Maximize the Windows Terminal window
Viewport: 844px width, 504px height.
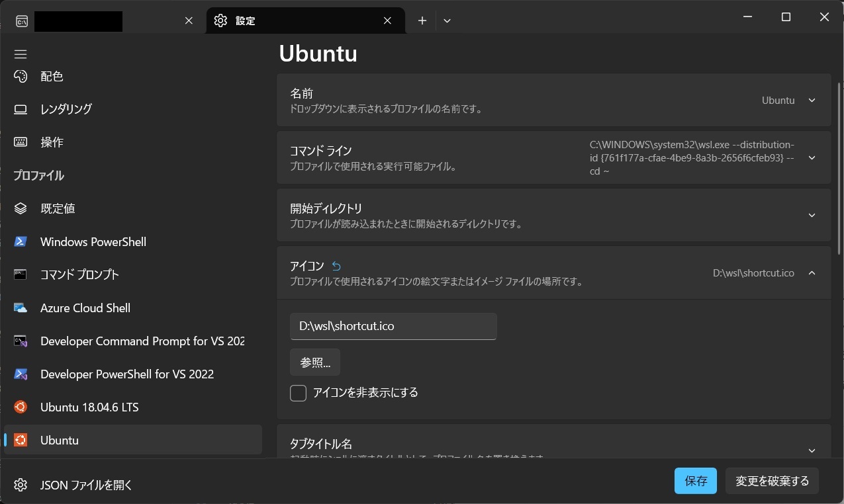point(786,17)
